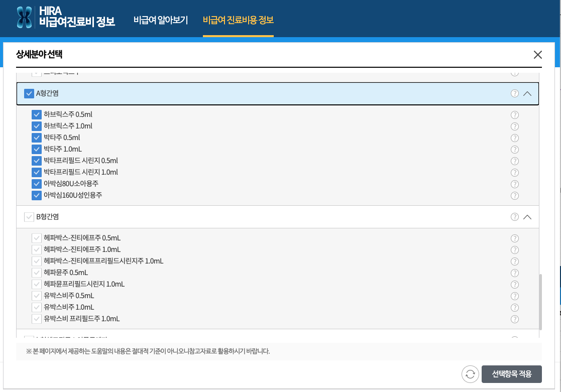View help for 헤파박스-진티에프주 0.5mL
The width and height of the screenshot is (561, 392).
514,238
